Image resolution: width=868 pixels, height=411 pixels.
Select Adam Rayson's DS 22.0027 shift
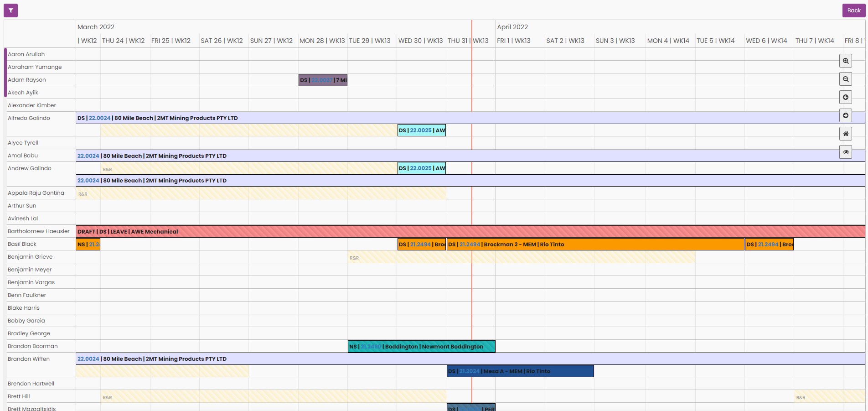coord(323,80)
